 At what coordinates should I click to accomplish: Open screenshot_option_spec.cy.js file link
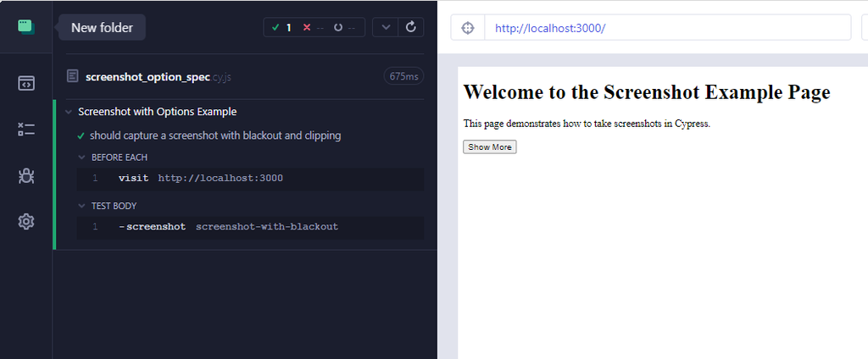pyautogui.click(x=159, y=77)
